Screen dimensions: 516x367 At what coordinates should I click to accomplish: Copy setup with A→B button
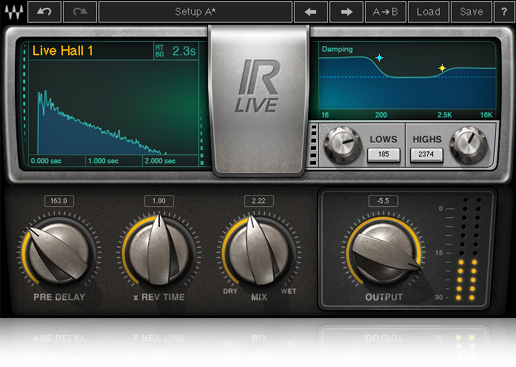pyautogui.click(x=385, y=12)
